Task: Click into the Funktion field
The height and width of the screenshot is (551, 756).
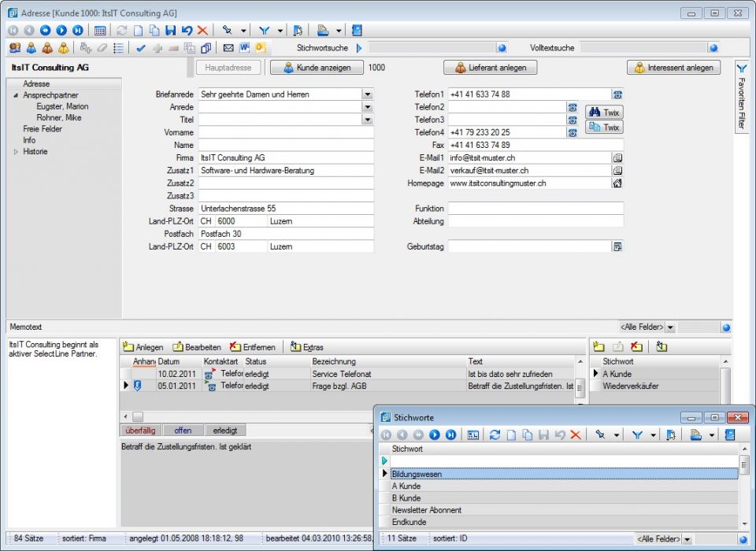Action: [x=535, y=209]
